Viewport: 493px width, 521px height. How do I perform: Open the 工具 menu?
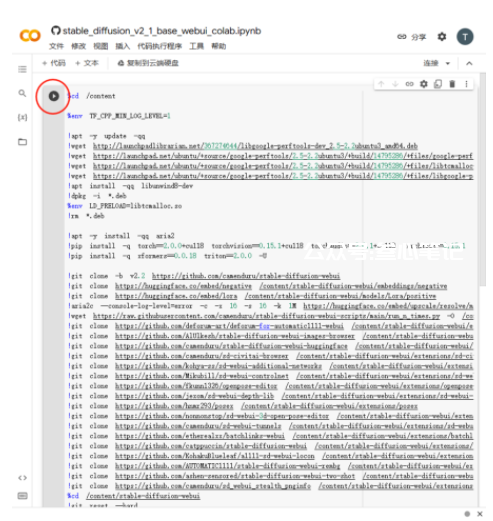click(196, 46)
